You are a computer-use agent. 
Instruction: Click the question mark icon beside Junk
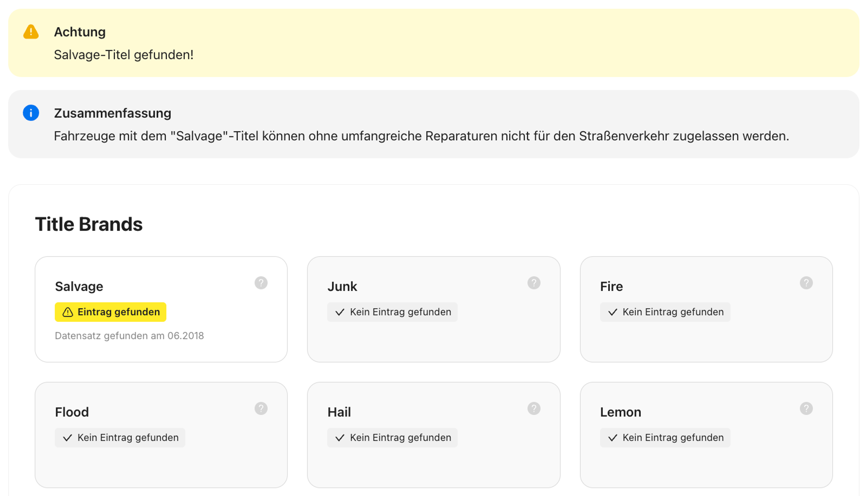534,283
